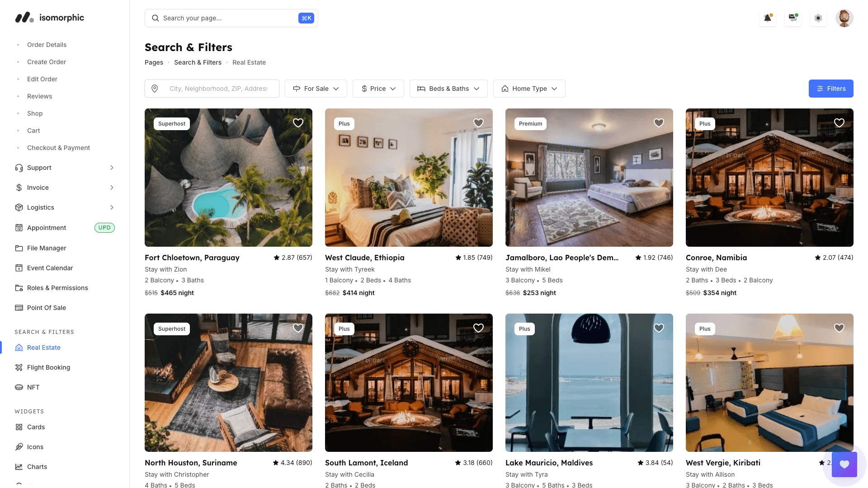Open Cart in sidebar
The width and height of the screenshot is (868, 488).
click(33, 131)
